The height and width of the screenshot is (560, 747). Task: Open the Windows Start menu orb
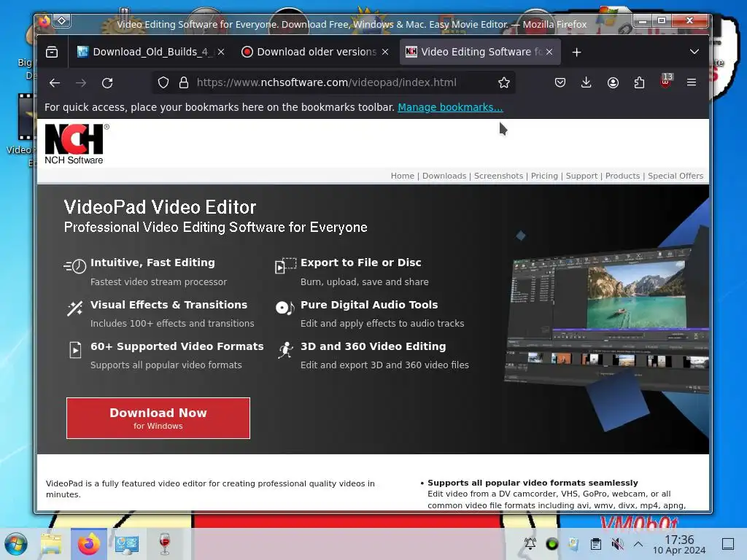pyautogui.click(x=16, y=544)
